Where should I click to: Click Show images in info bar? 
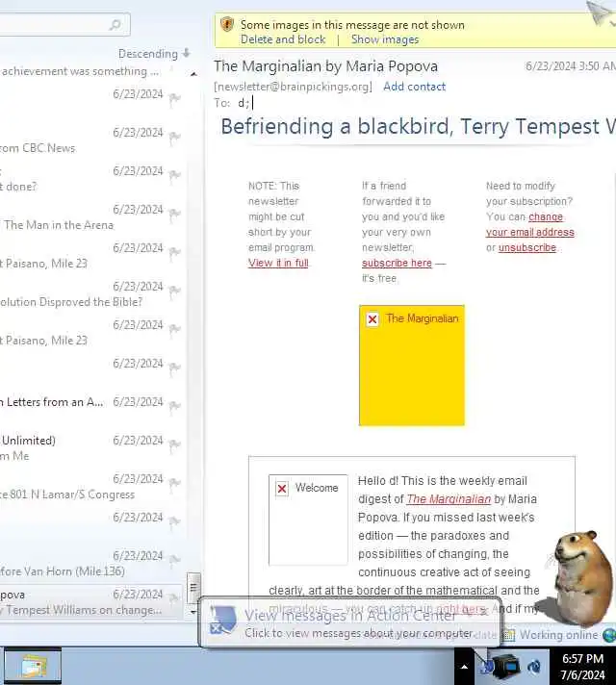tap(385, 39)
